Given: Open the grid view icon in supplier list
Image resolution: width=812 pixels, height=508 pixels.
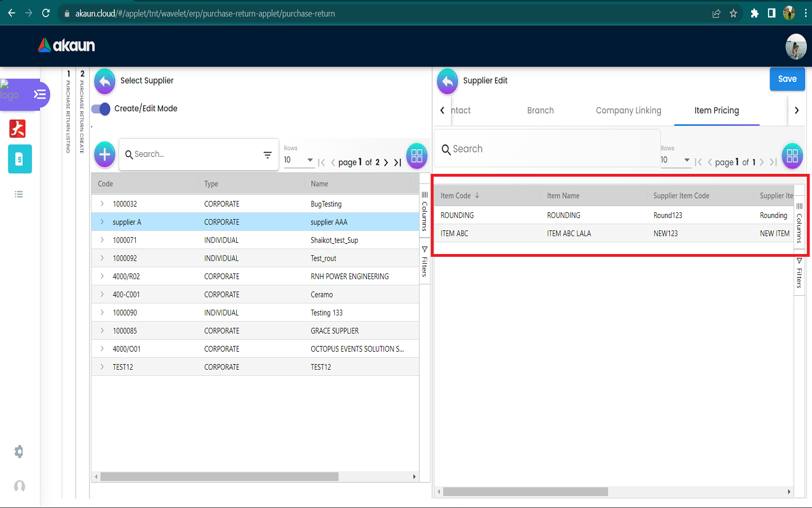Looking at the screenshot, I should 417,156.
